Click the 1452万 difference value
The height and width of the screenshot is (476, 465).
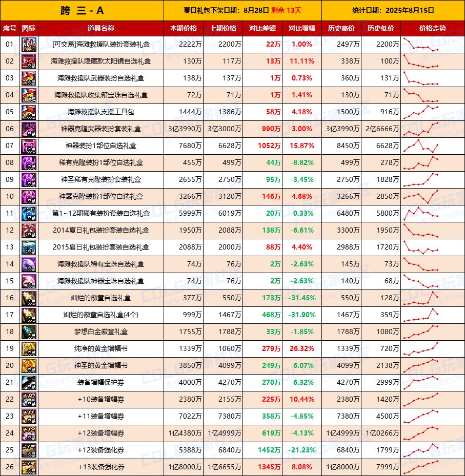tap(269, 450)
